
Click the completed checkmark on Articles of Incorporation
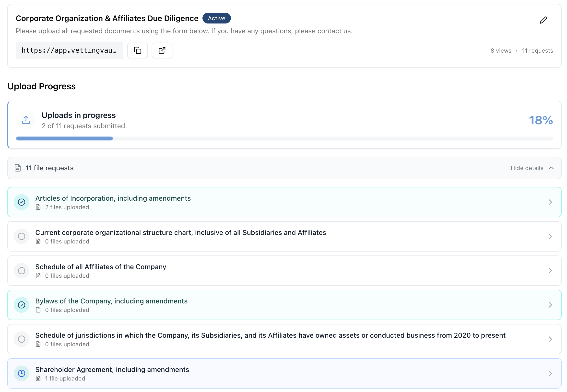pos(22,202)
